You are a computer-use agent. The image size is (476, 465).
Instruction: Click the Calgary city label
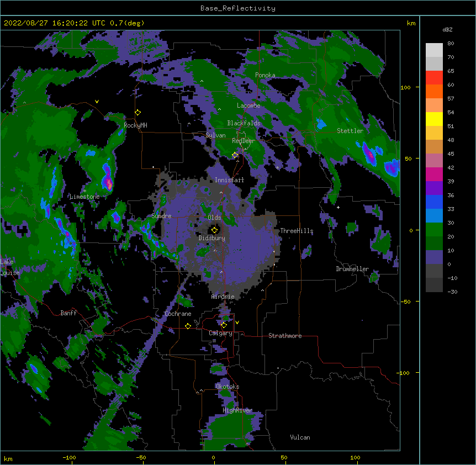coord(220,333)
